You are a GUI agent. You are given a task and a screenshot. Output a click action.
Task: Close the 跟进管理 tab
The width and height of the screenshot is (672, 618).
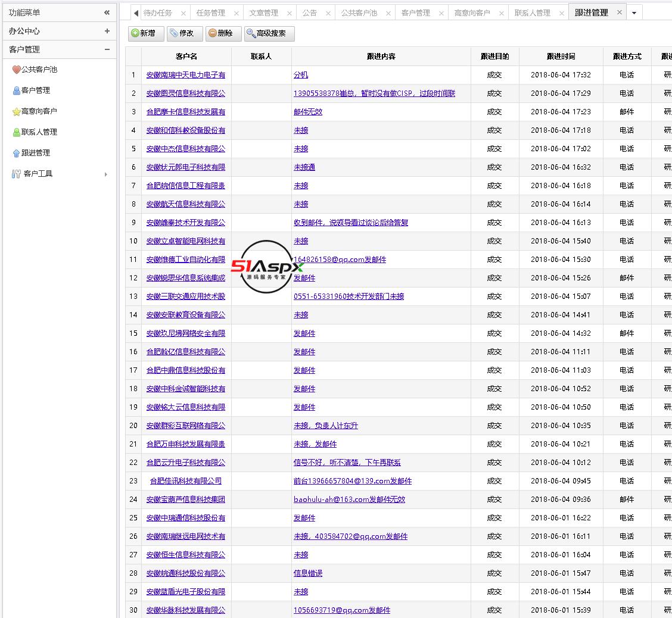[x=619, y=12]
